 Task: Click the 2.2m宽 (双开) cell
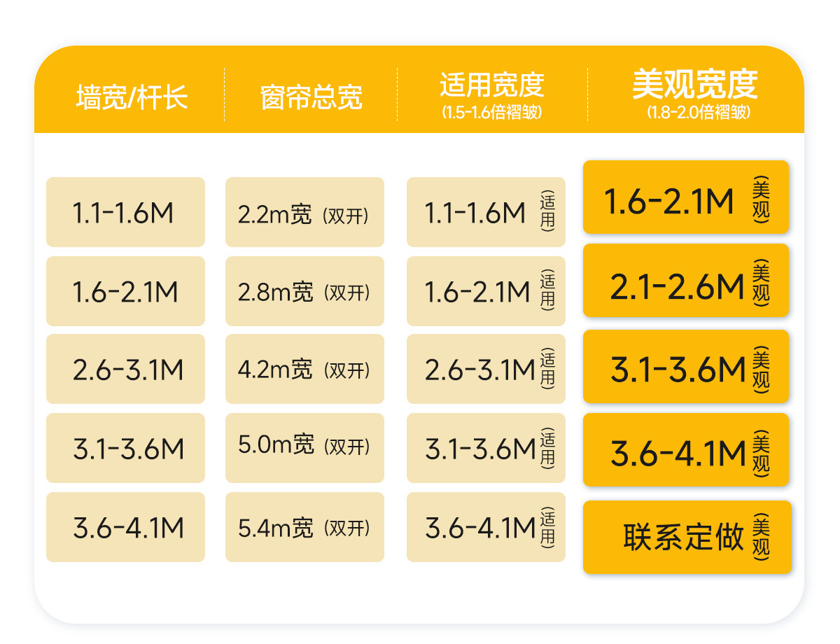305,212
